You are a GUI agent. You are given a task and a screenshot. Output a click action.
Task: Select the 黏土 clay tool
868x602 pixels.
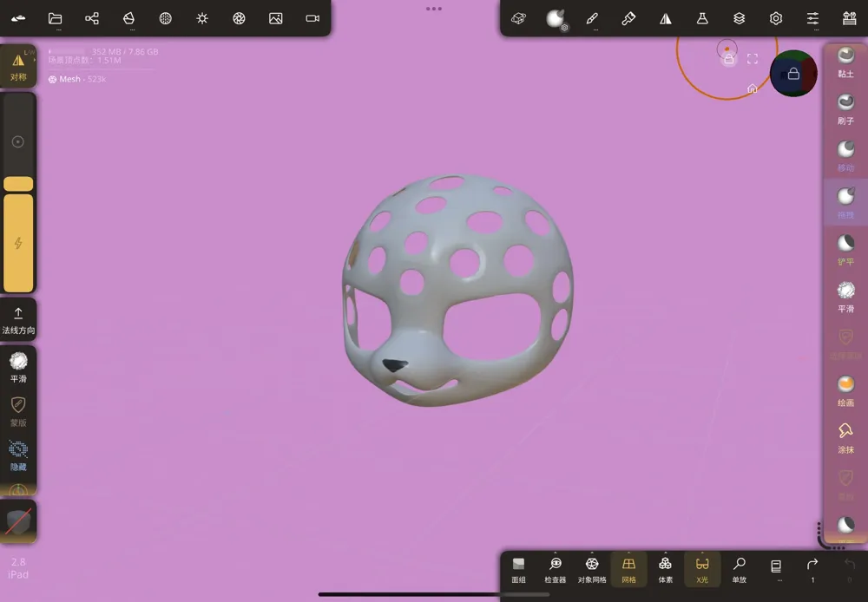[844, 62]
